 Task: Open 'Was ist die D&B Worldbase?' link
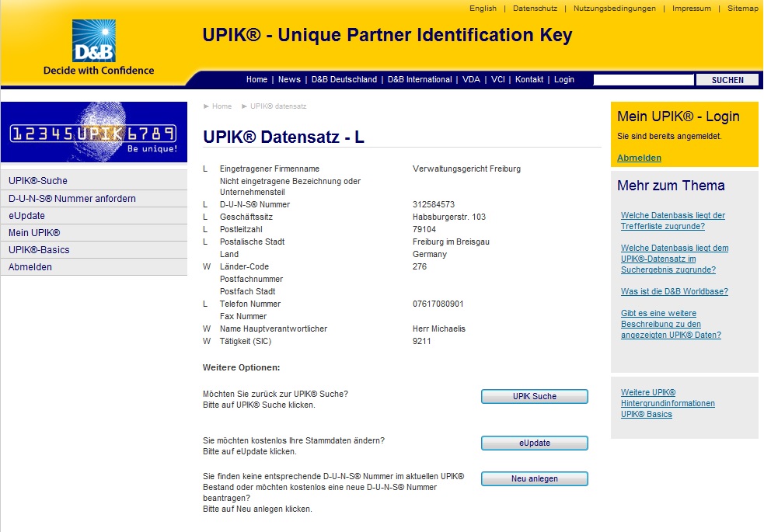(674, 292)
